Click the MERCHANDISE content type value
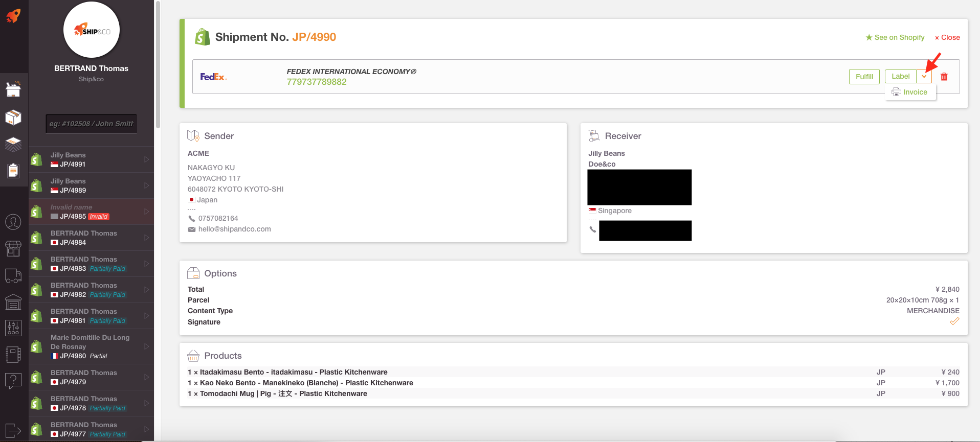Screen dimensions: 980x442 click(933, 311)
